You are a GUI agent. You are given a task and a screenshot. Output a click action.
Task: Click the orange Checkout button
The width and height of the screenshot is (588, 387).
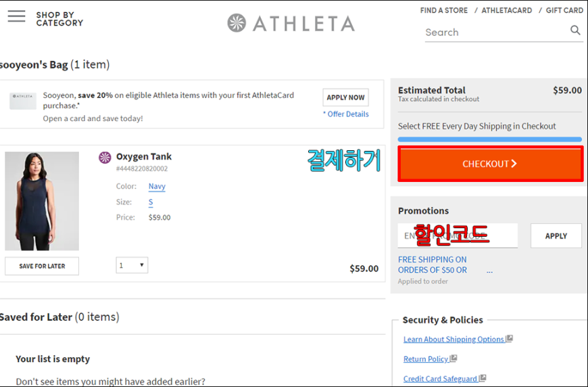490,164
